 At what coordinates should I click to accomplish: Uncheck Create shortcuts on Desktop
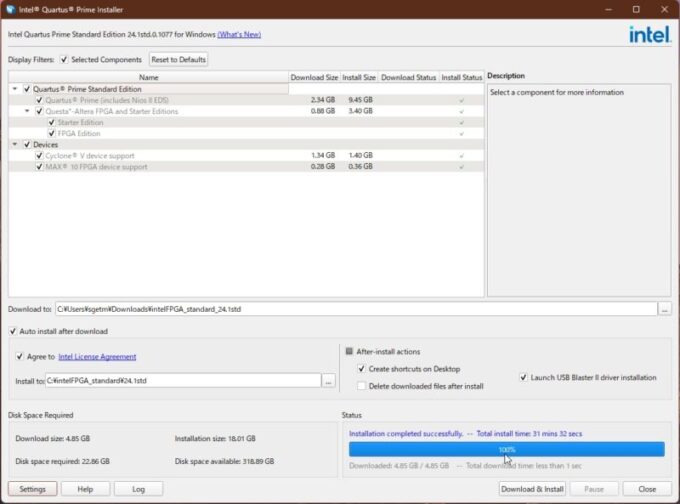click(361, 369)
